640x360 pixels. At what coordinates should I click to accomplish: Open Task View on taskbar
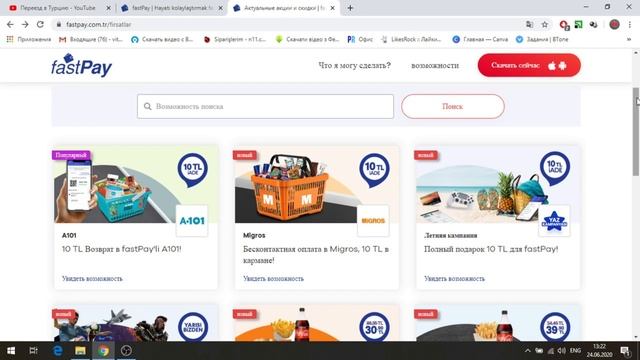tap(33, 351)
